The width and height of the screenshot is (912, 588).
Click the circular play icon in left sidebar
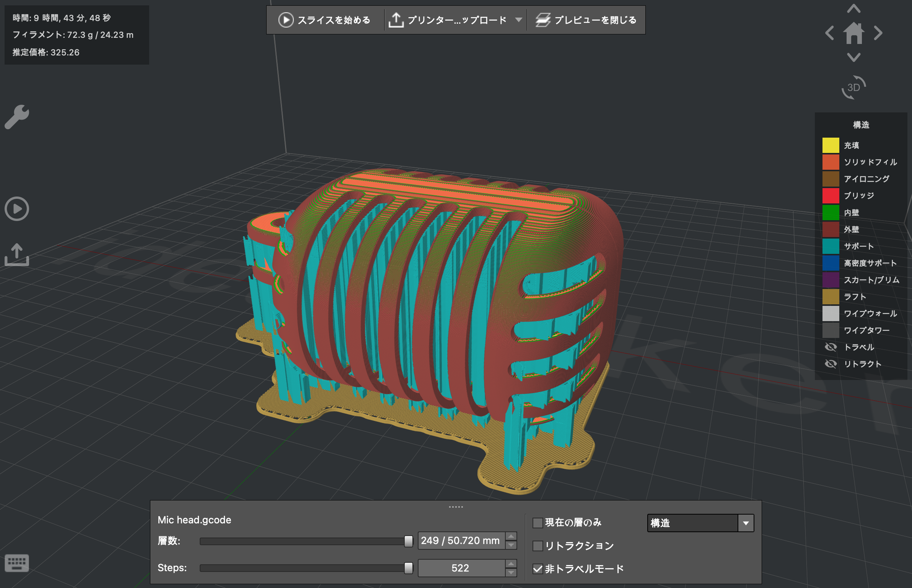pyautogui.click(x=17, y=209)
